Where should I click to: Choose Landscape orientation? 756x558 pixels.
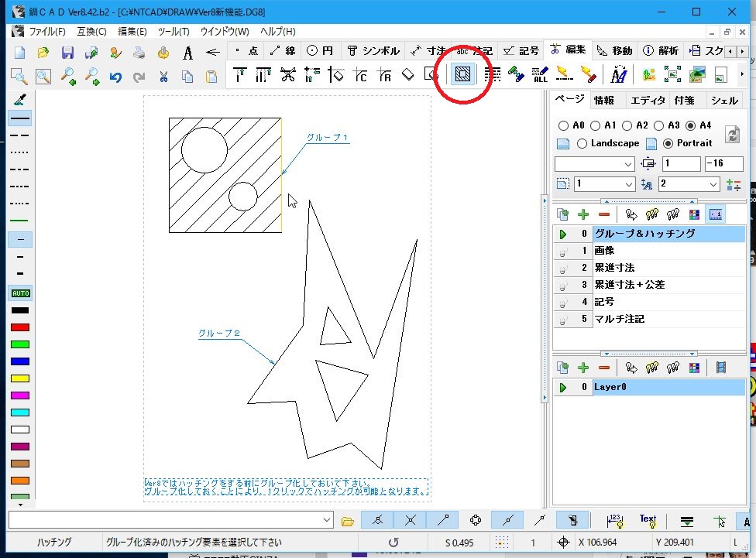tap(582, 144)
